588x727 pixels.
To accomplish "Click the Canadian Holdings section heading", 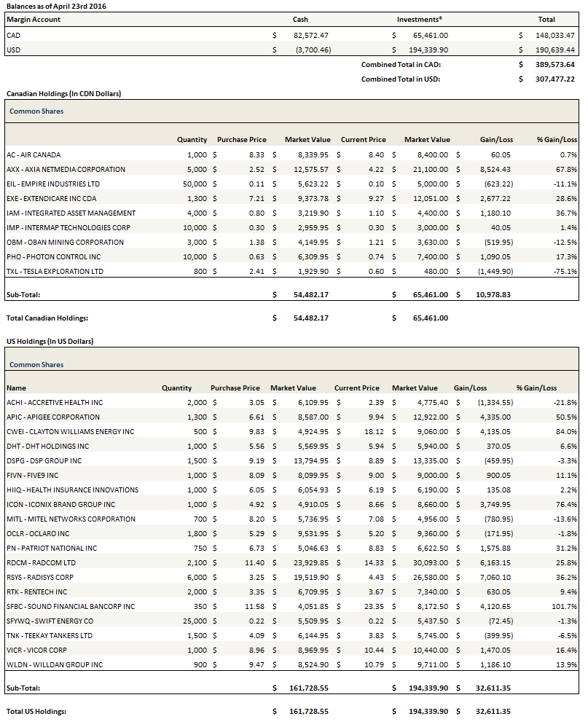I will click(63, 94).
